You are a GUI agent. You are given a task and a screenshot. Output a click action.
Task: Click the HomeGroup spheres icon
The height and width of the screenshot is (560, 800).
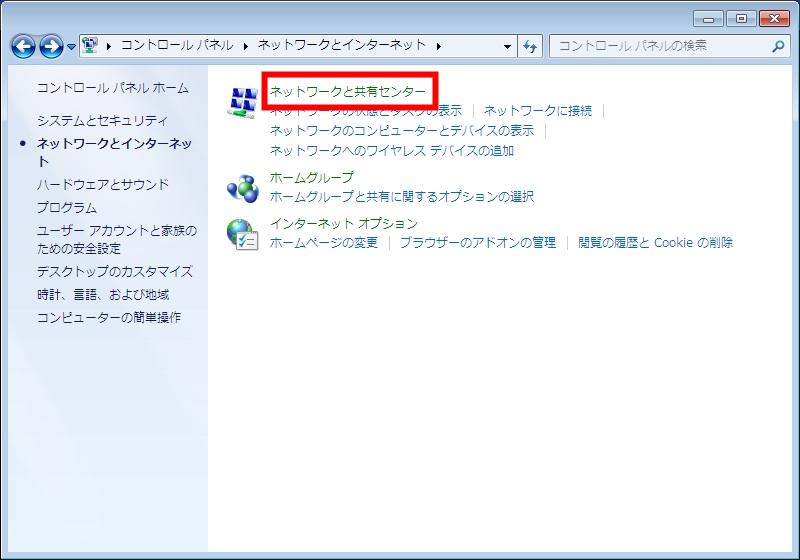[x=242, y=188]
